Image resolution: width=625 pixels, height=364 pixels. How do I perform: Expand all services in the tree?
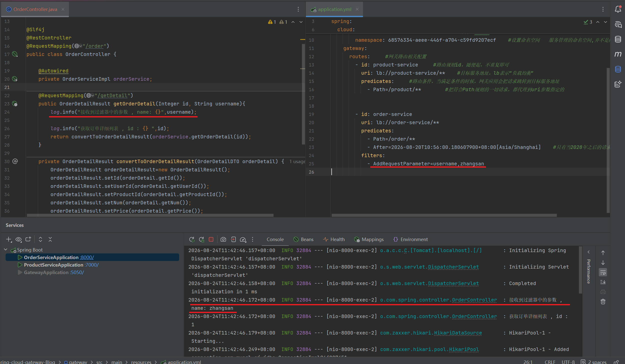[40, 239]
